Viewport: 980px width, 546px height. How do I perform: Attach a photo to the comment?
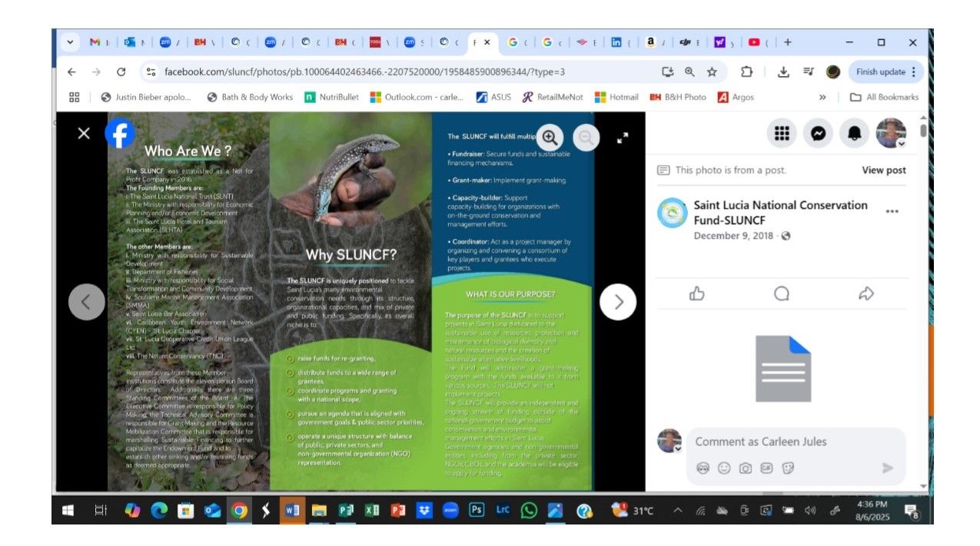tap(746, 468)
